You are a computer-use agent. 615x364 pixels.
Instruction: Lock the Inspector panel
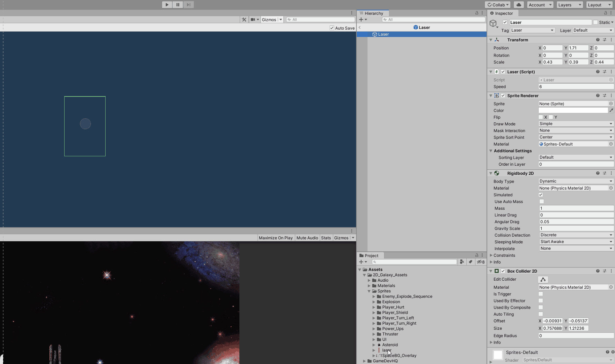point(606,13)
